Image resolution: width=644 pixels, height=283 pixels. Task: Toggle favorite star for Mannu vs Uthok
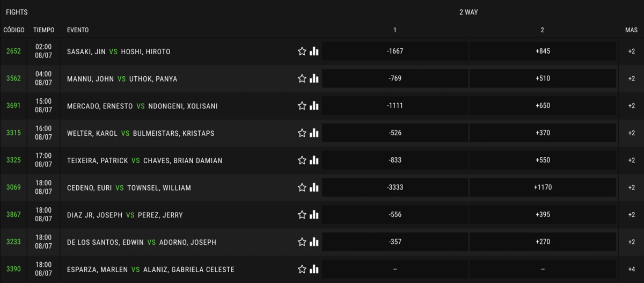(302, 79)
